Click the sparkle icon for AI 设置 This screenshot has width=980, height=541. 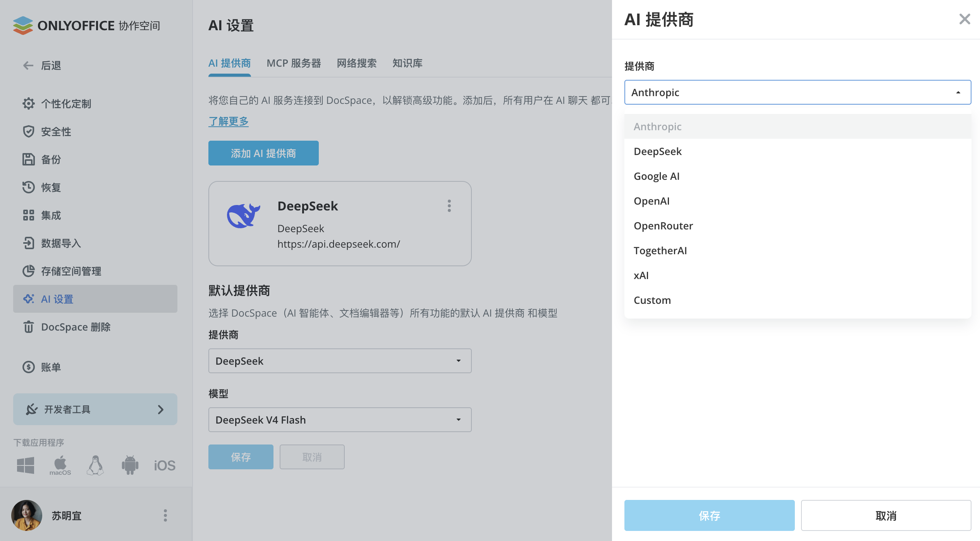[28, 299]
